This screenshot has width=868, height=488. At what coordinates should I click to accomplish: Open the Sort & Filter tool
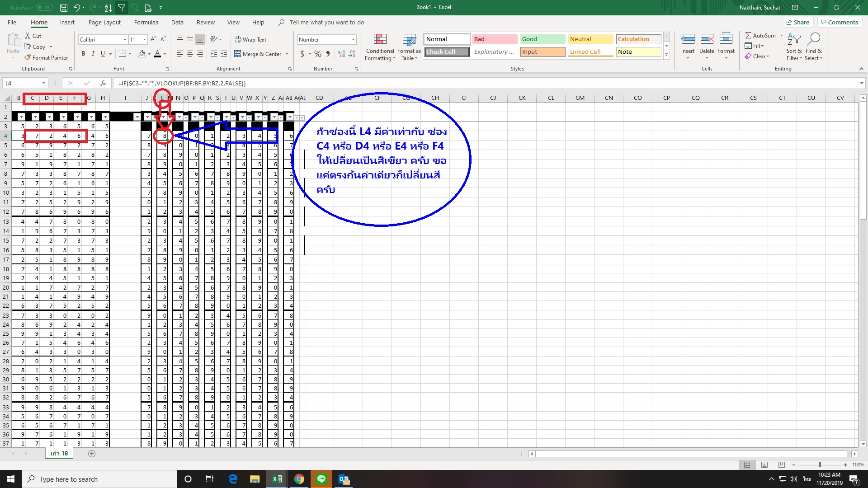(794, 40)
